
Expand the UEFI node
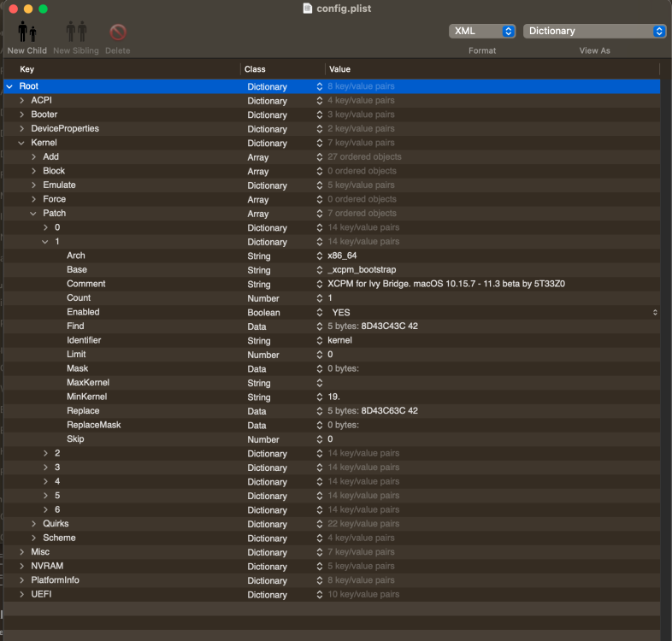(x=21, y=594)
